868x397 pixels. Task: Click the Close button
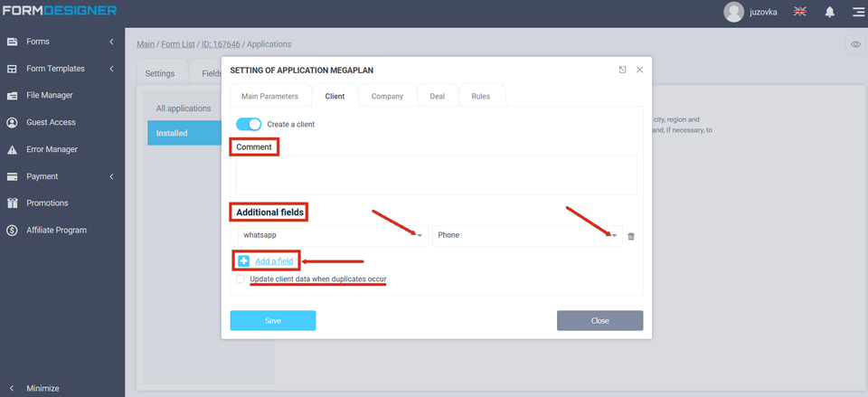[x=600, y=321]
